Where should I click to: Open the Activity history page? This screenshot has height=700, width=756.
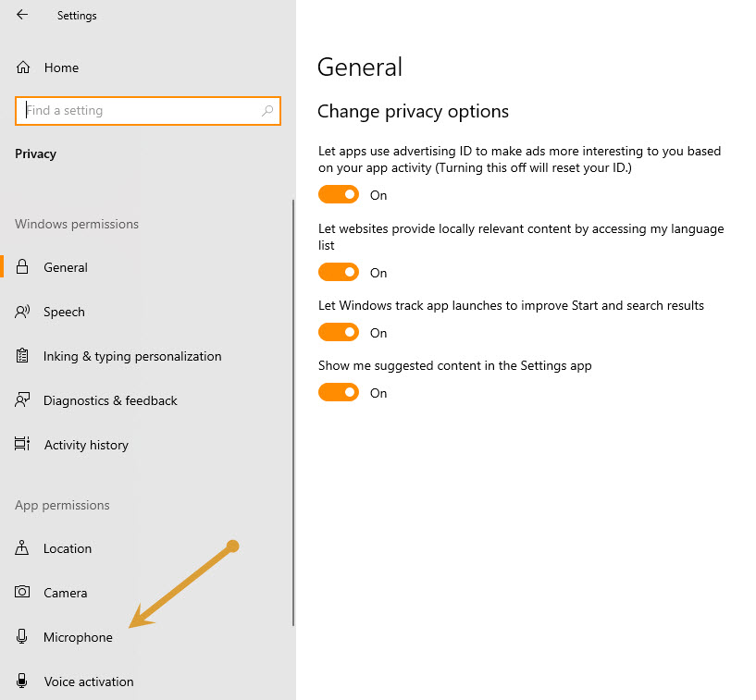[146, 445]
